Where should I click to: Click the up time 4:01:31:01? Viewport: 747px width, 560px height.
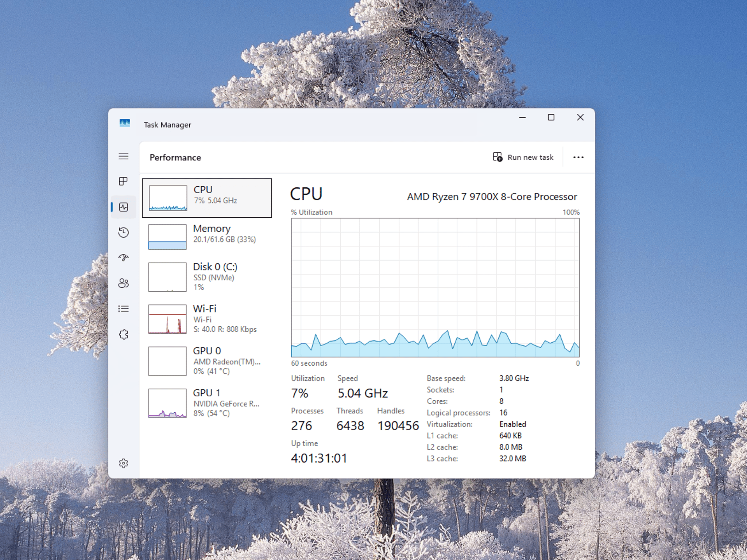319,458
